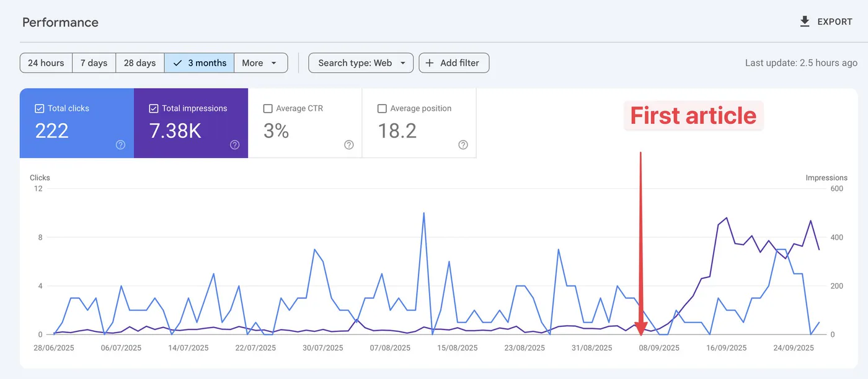Open the Search type: Web dropdown

(x=361, y=63)
